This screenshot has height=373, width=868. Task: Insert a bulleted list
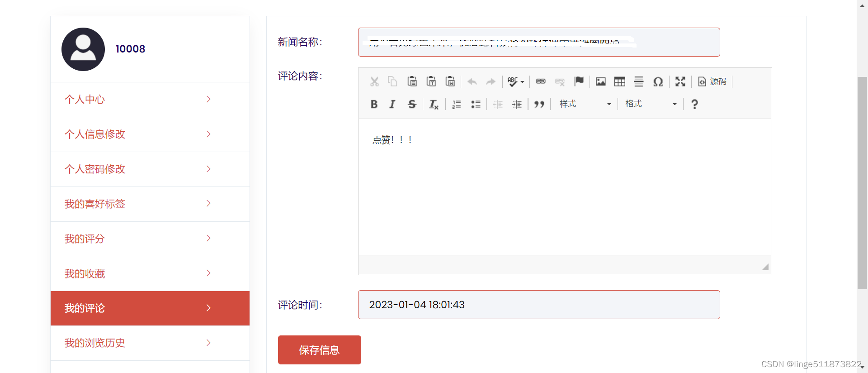[x=476, y=104]
